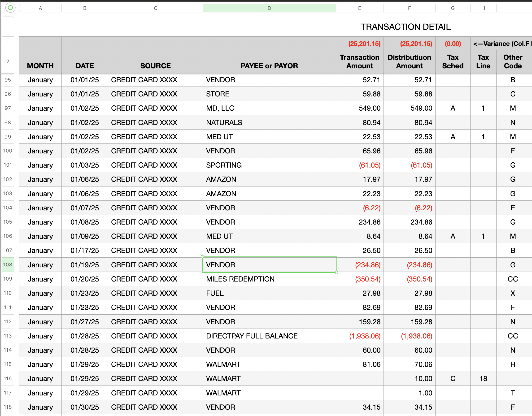This screenshot has height=416, width=532.
Task: Select row 108 header
Action: pos(8,264)
